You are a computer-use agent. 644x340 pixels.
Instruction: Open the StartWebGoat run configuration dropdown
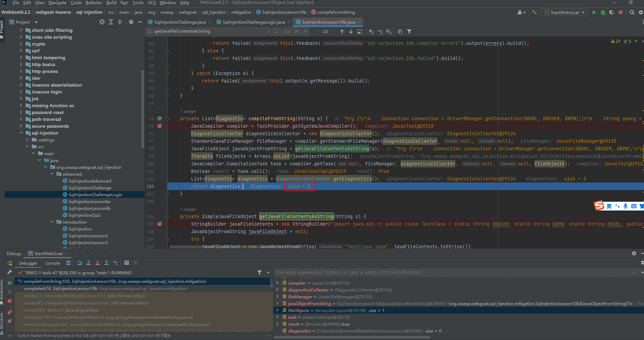click(x=564, y=12)
